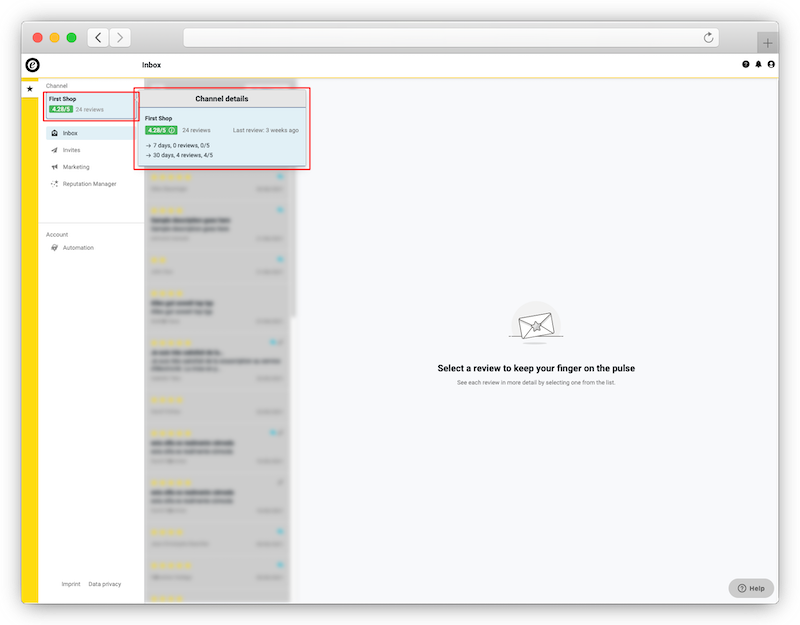Open the Data privacy link

[105, 584]
